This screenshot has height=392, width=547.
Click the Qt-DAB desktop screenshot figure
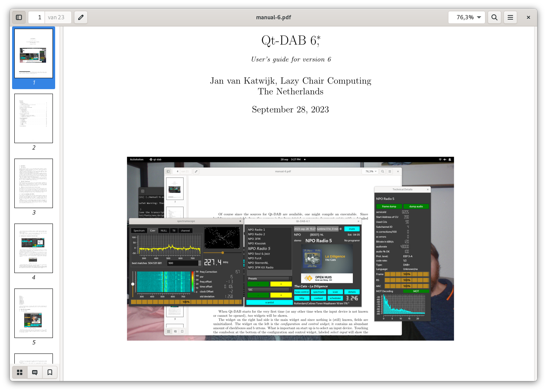pyautogui.click(x=290, y=249)
